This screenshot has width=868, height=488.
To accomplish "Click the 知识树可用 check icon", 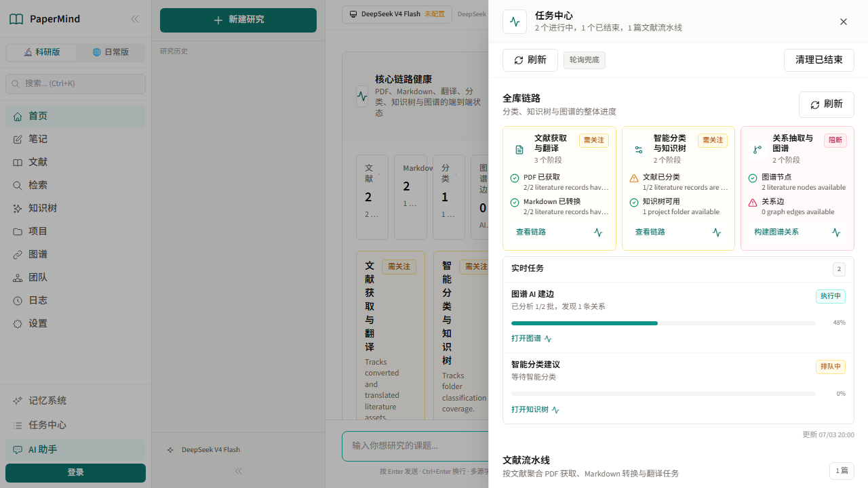I will [x=634, y=203].
